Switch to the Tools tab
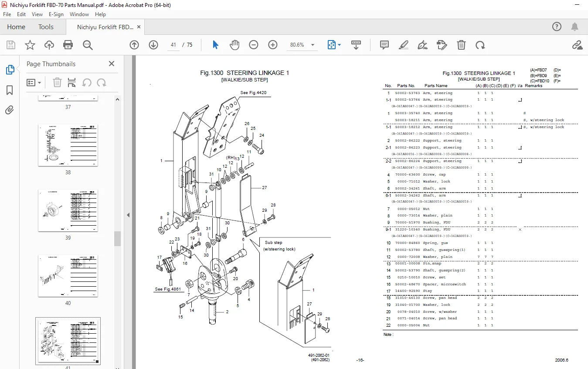The image size is (588, 369). tap(46, 27)
